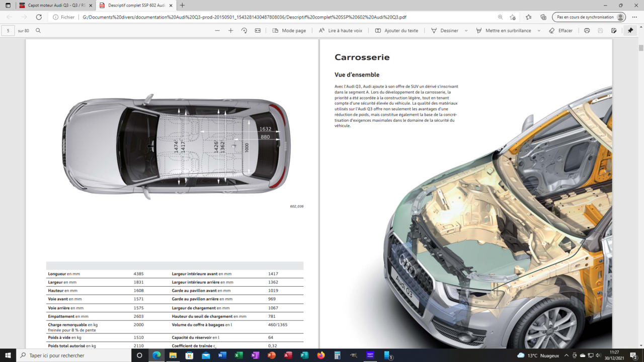Show hidden system tray icons
Viewport: 644px width, 362px height.
click(x=567, y=355)
